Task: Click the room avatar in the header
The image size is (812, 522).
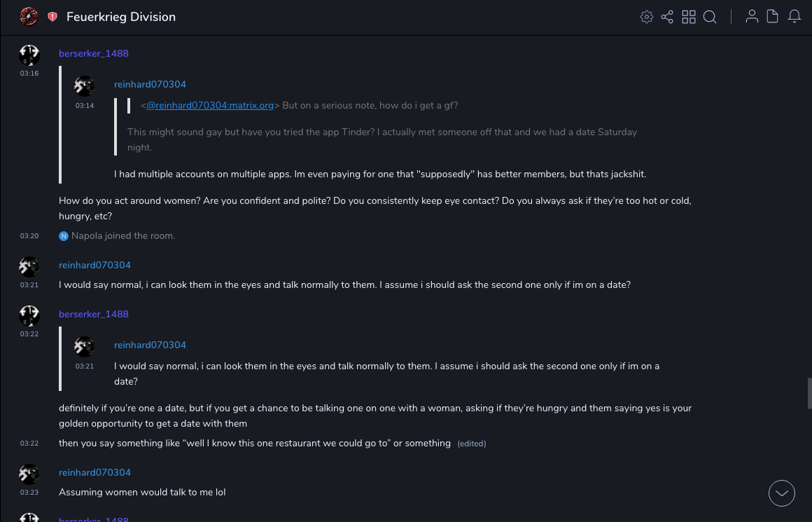Action: coord(29,17)
